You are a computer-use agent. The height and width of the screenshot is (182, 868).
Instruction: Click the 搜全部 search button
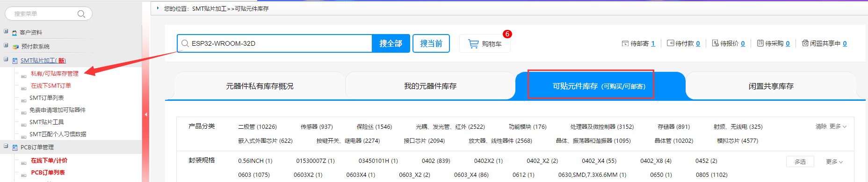391,43
